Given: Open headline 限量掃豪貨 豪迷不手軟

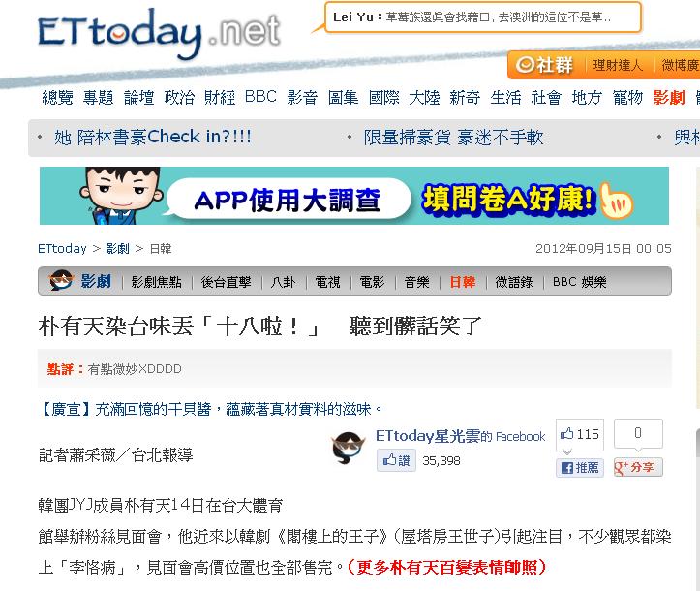Looking at the screenshot, I should pos(453,138).
